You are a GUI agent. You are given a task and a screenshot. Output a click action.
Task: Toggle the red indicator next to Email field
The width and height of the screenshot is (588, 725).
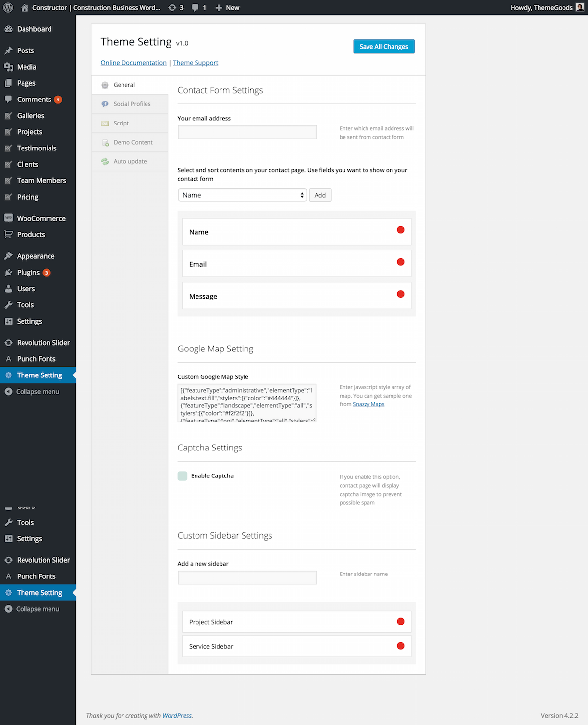click(400, 262)
